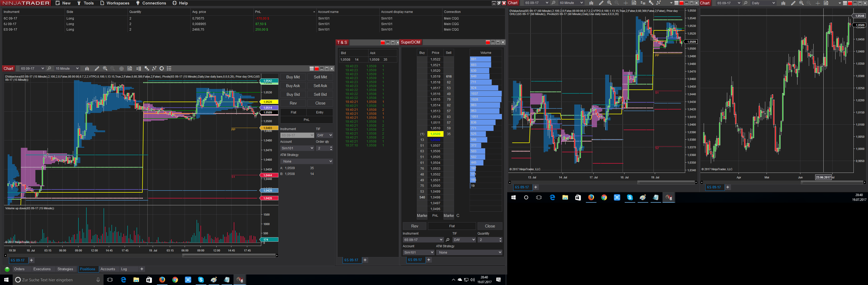This screenshot has height=285, width=868.
Task: Toggle data box on Daily chart
Action: click(826, 3)
